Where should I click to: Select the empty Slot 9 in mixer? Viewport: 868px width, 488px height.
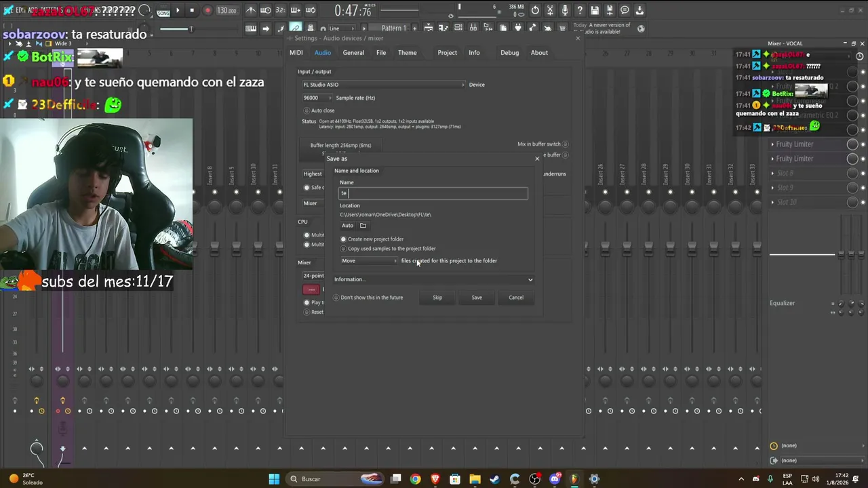pyautogui.click(x=808, y=188)
